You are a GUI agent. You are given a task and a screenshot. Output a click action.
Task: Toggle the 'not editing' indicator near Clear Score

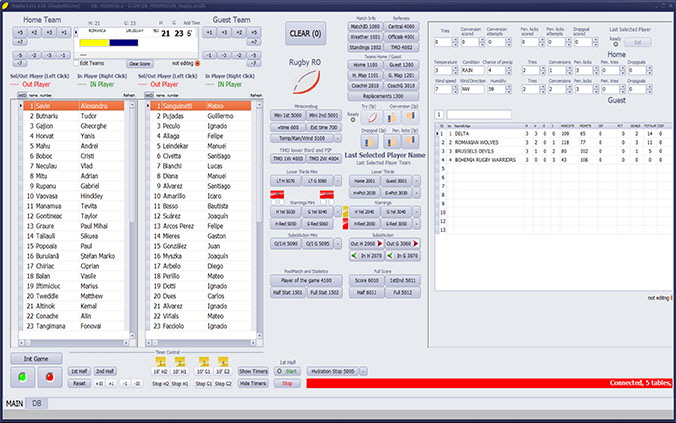point(197,63)
